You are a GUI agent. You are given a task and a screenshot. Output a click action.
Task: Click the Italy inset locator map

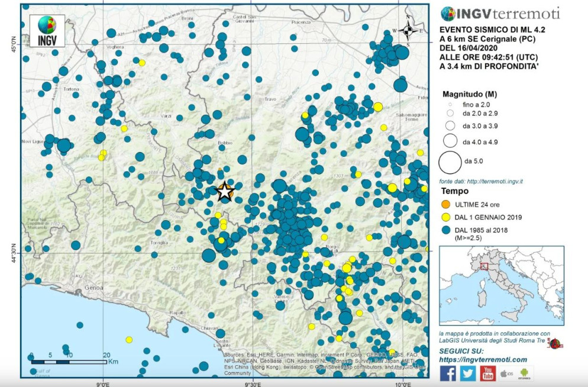click(x=502, y=285)
